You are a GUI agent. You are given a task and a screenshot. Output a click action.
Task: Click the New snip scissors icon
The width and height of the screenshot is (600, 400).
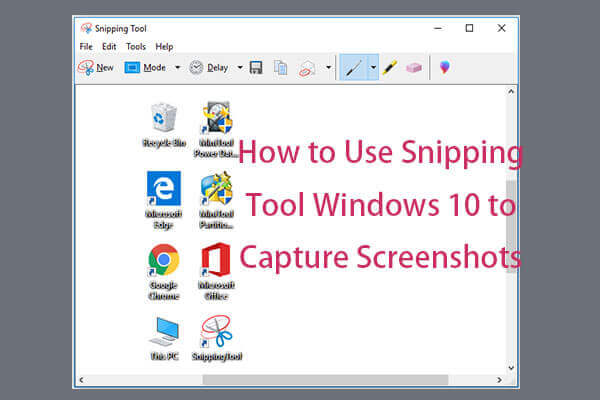click(x=86, y=68)
